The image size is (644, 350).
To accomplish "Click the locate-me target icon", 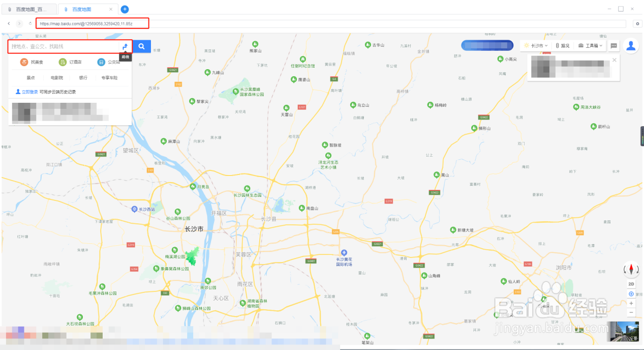I will (x=631, y=294).
